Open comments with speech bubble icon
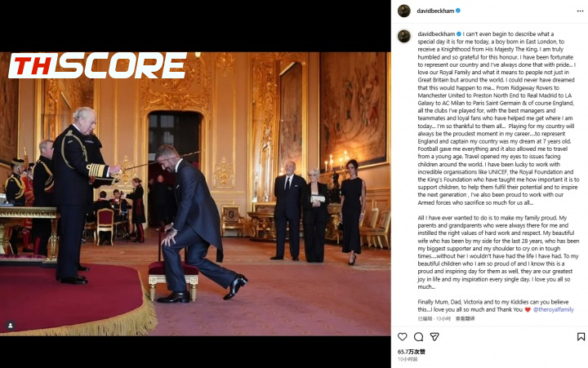Screen dimensions: 588x368 [x=418, y=336]
